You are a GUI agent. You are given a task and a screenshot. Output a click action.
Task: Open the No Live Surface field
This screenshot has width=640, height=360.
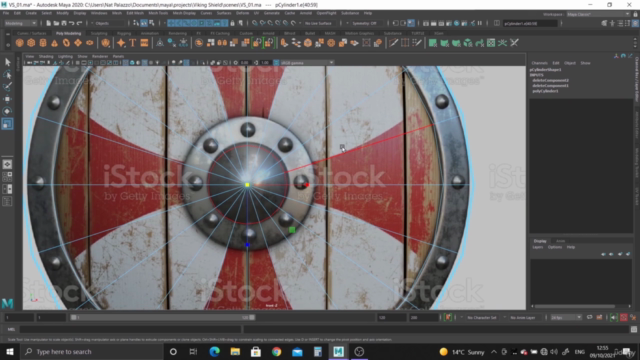321,23
